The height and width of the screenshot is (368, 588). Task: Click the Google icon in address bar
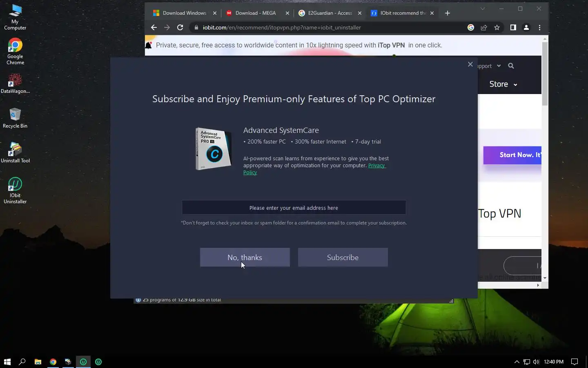coord(471,27)
